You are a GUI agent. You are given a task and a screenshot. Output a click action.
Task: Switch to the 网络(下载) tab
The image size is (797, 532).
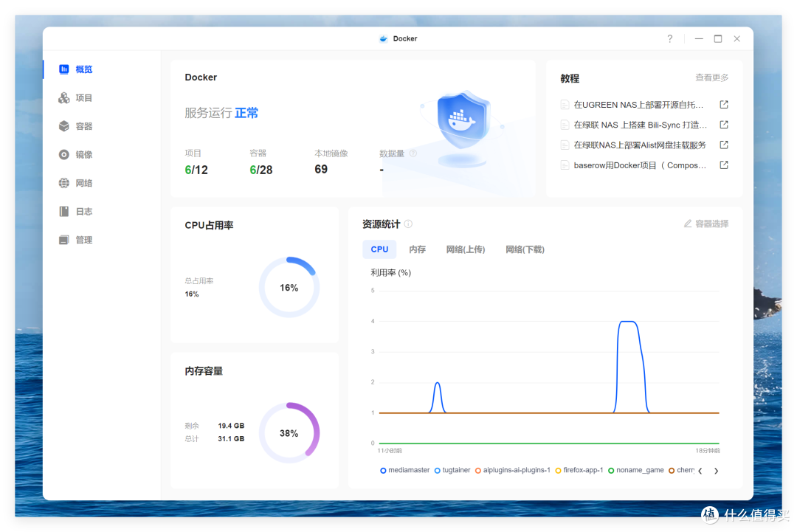525,249
